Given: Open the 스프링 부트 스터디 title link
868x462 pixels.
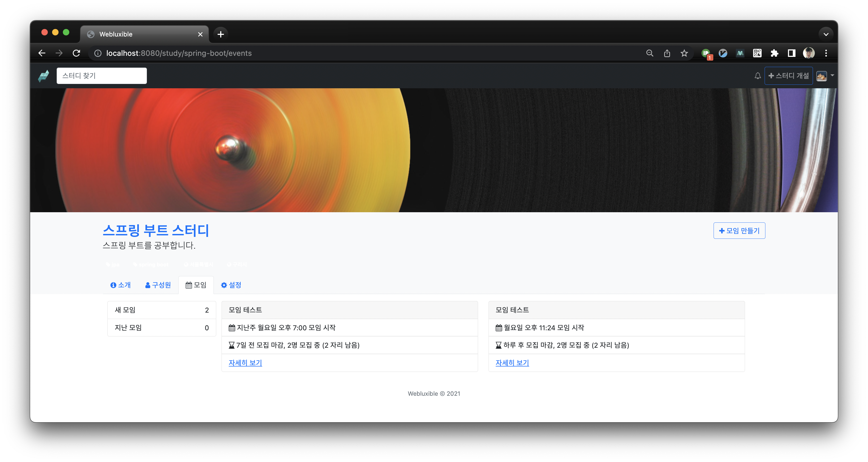Looking at the screenshot, I should pos(156,230).
